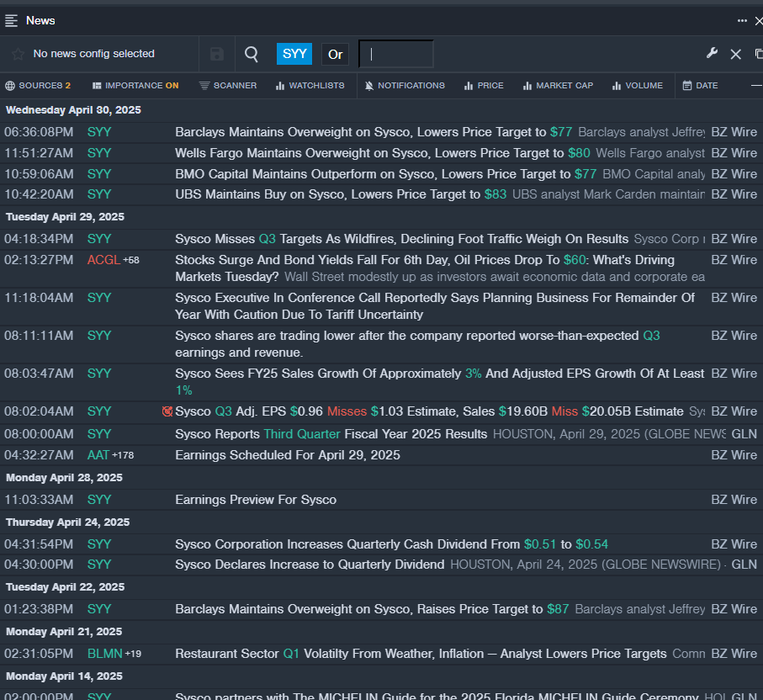The height and width of the screenshot is (700, 763).
Task: Open Sysco Executive In Conference Call headline
Action: point(435,306)
